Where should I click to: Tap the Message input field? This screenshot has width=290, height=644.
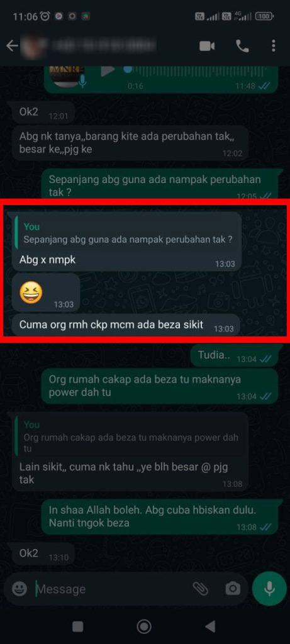click(111, 589)
